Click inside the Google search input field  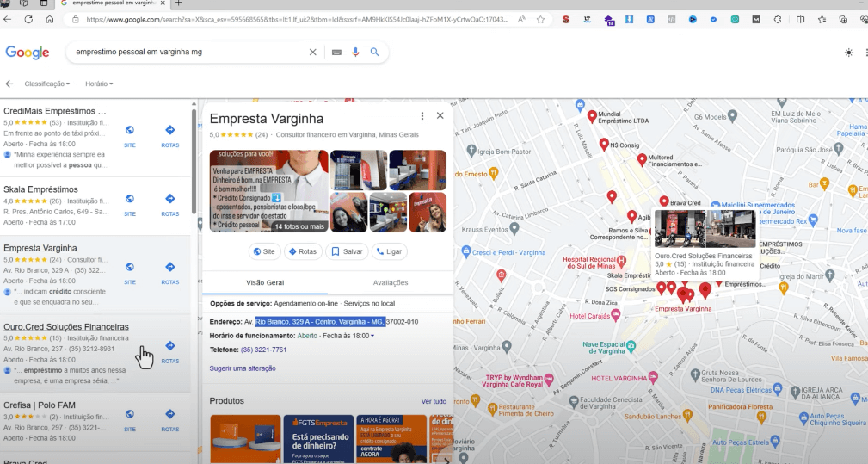(188, 52)
